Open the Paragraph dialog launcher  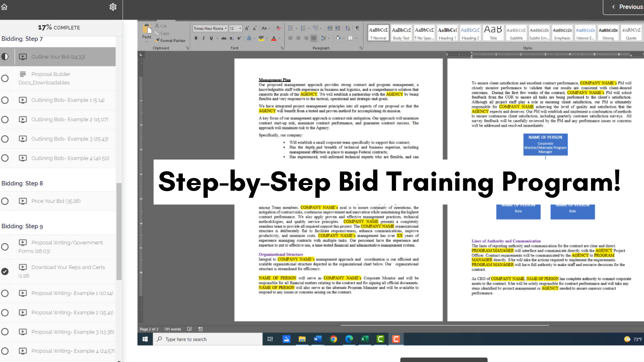pyautogui.click(x=361, y=48)
